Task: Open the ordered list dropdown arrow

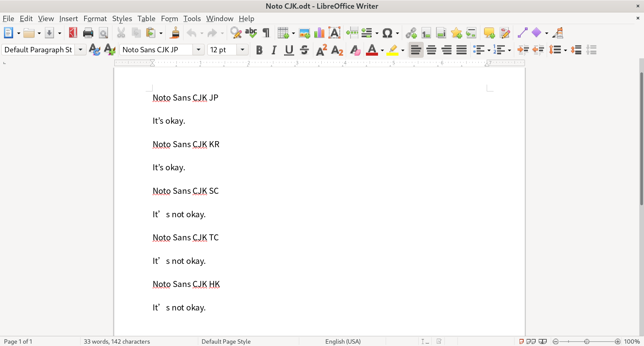Action: pyautogui.click(x=509, y=50)
